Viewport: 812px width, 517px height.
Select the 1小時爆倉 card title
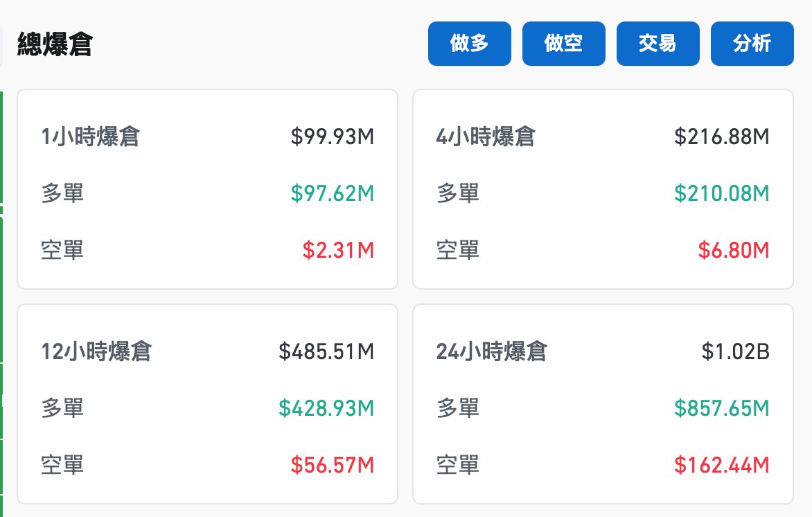[x=90, y=137]
